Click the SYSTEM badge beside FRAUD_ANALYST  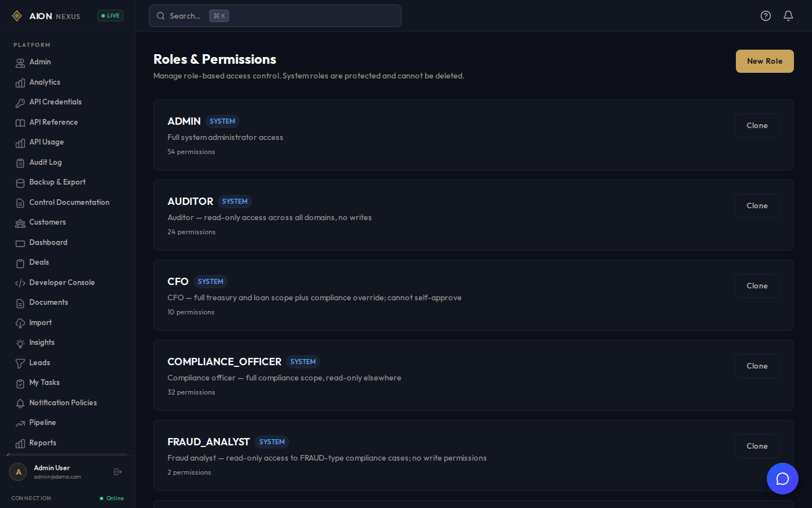click(272, 442)
